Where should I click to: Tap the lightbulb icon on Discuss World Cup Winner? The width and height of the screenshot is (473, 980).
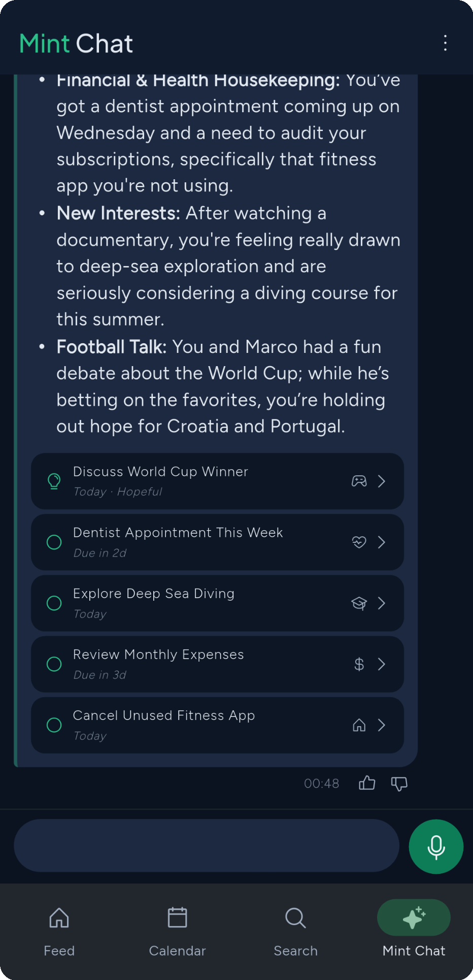click(x=54, y=481)
